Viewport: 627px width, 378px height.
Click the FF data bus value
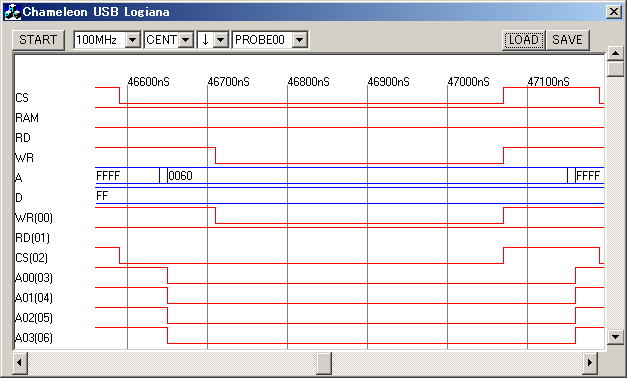click(102, 196)
